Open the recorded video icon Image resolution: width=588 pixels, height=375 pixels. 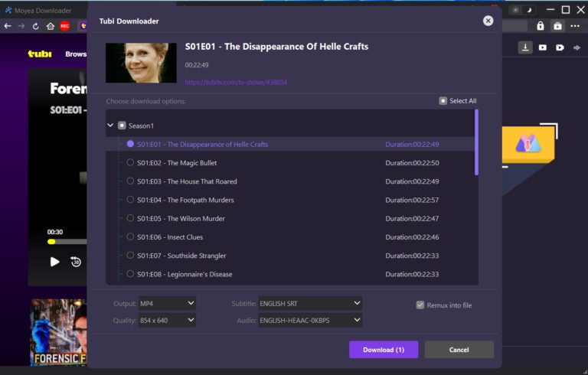click(560, 47)
